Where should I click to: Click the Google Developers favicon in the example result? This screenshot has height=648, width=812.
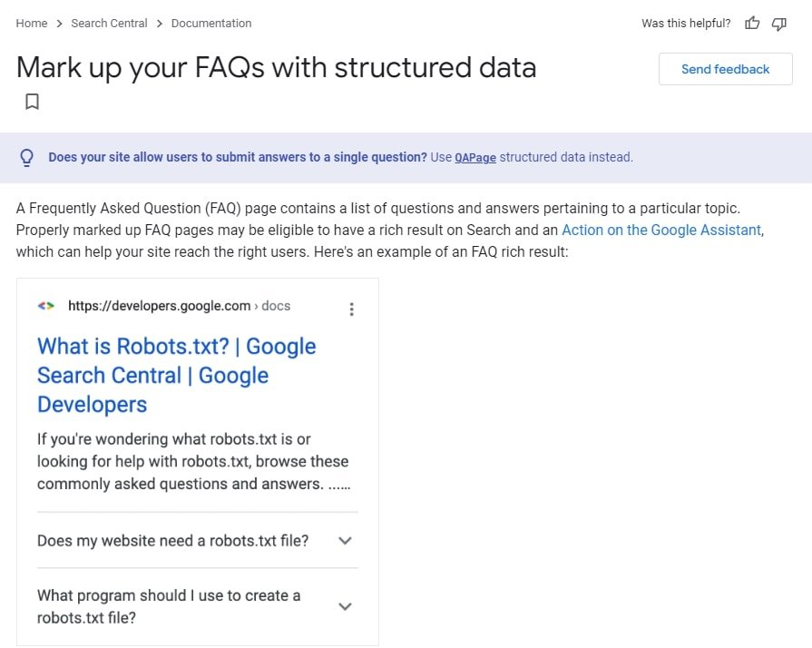coord(45,306)
